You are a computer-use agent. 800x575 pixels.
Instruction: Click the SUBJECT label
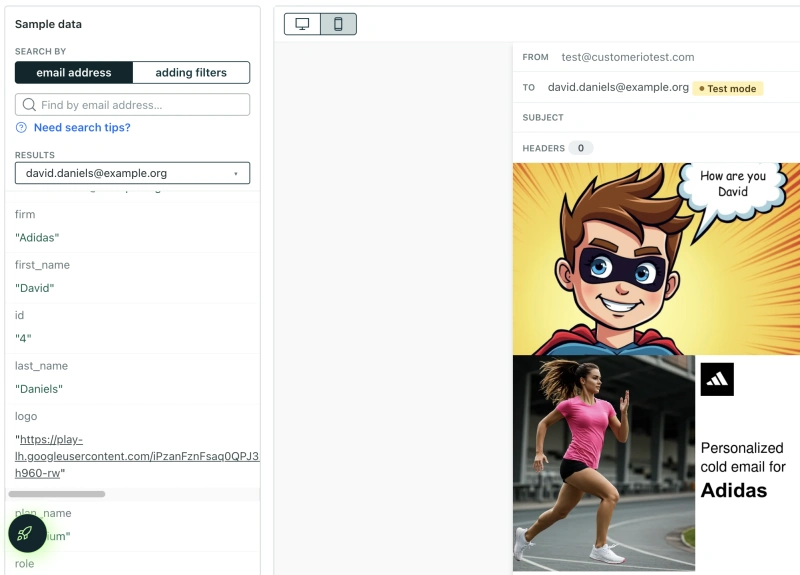(x=543, y=117)
